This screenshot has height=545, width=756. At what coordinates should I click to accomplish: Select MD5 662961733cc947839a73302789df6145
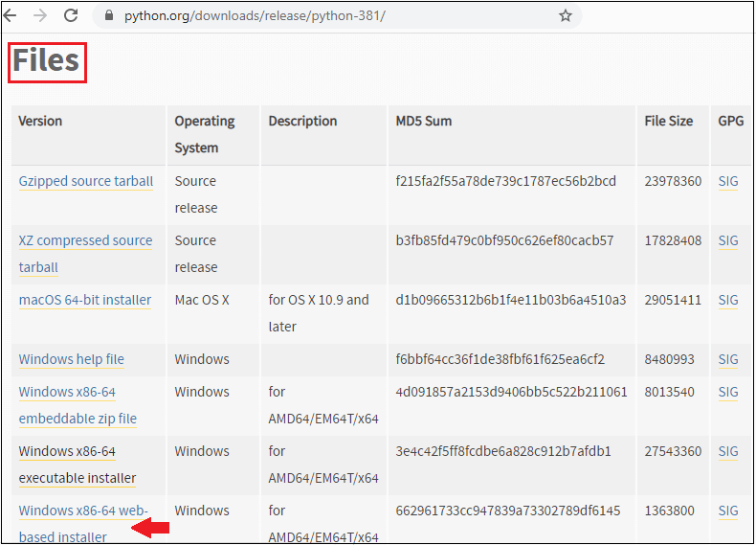pos(508,511)
